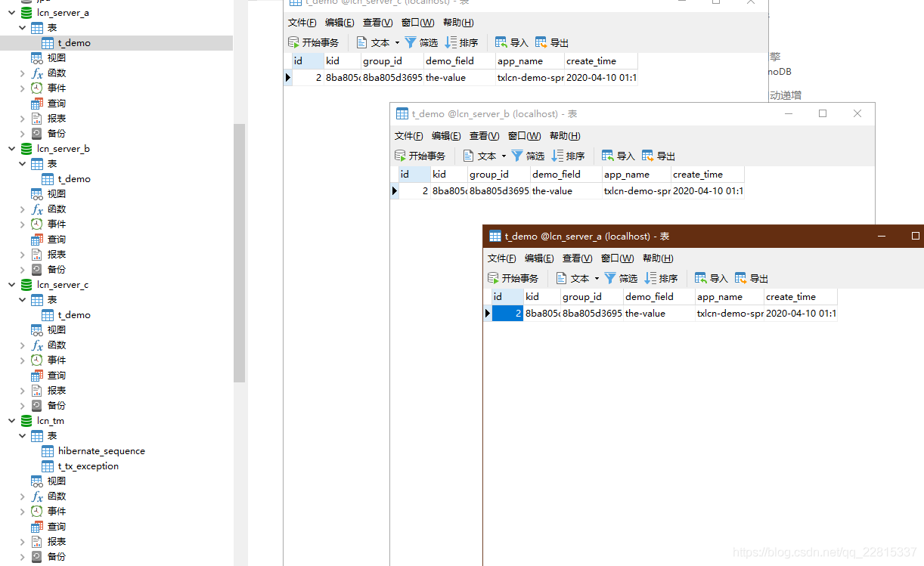The image size is (924, 566).
Task: Select 2020-04-10 cell in lcn_server_c window
Action: coord(601,77)
